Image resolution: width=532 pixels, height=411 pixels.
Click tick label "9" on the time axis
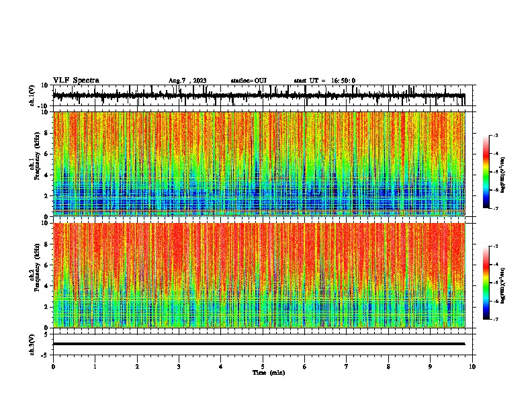pyautogui.click(x=430, y=367)
